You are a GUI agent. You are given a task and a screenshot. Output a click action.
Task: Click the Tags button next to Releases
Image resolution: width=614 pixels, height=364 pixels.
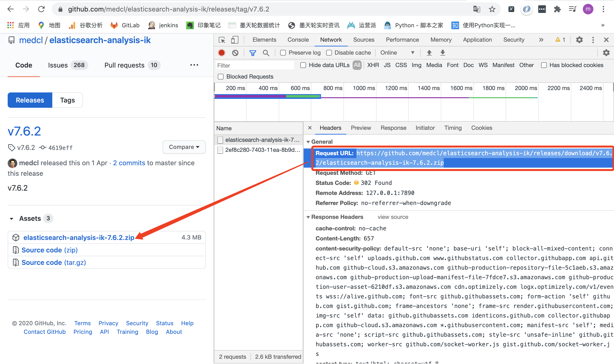tap(67, 100)
